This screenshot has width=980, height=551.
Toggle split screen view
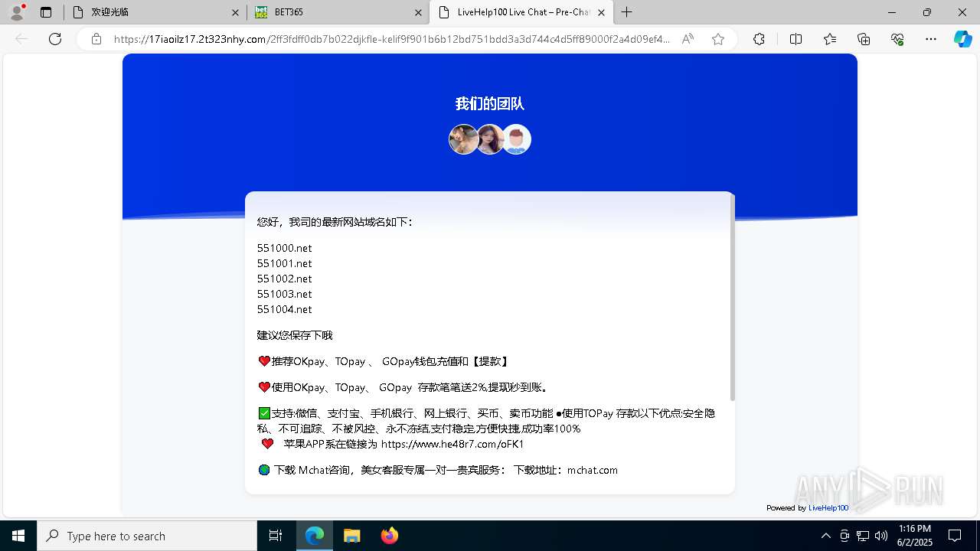(795, 39)
